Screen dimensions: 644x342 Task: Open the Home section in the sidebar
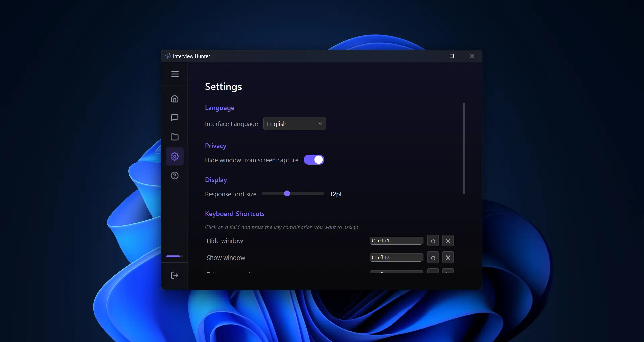pos(175,98)
